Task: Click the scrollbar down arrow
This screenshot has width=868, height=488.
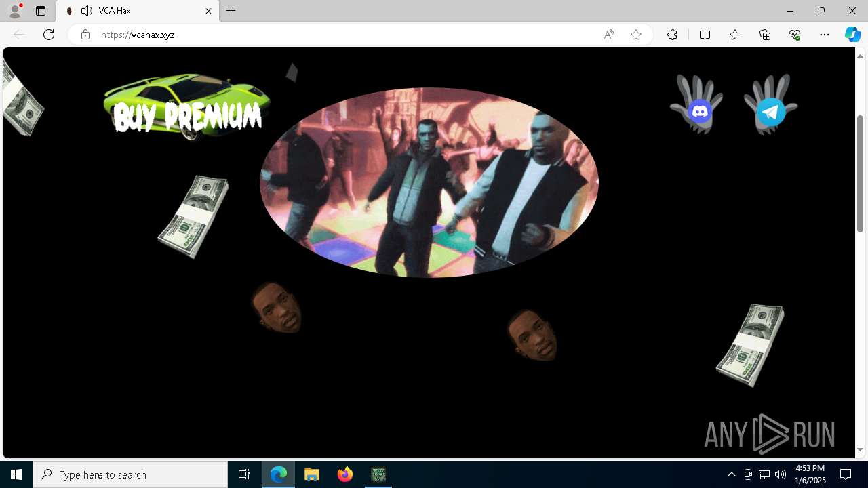Action: 861,450
